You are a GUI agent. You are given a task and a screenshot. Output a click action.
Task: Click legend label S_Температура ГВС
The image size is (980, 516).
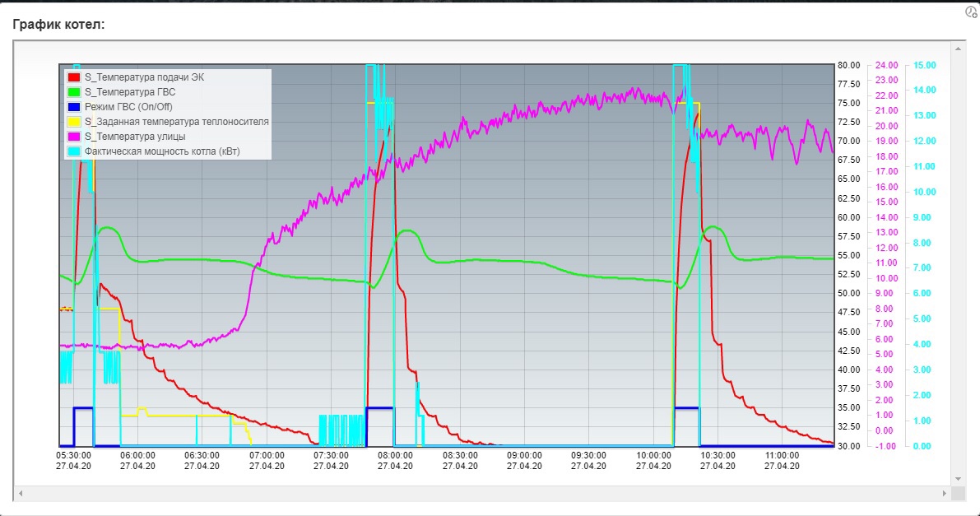click(130, 92)
